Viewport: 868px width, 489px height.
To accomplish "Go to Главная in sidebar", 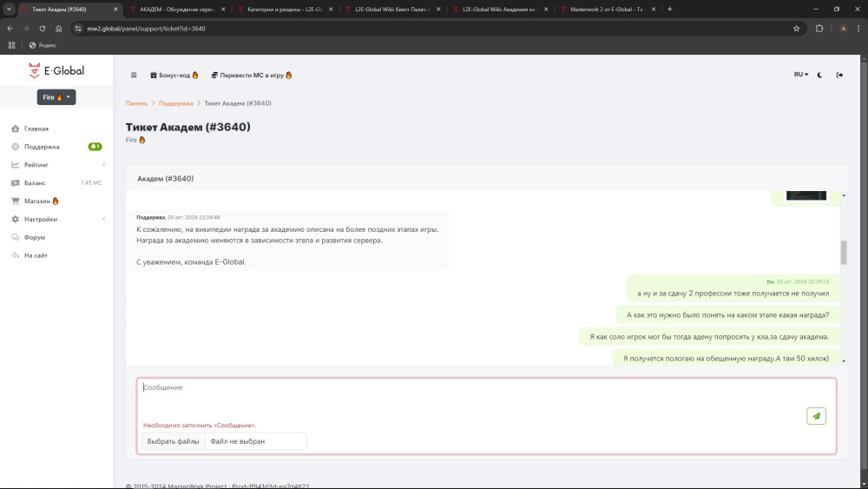I will (x=36, y=129).
